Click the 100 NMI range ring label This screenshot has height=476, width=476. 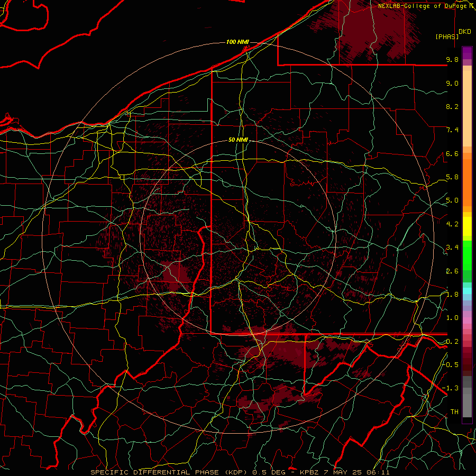[237, 42]
